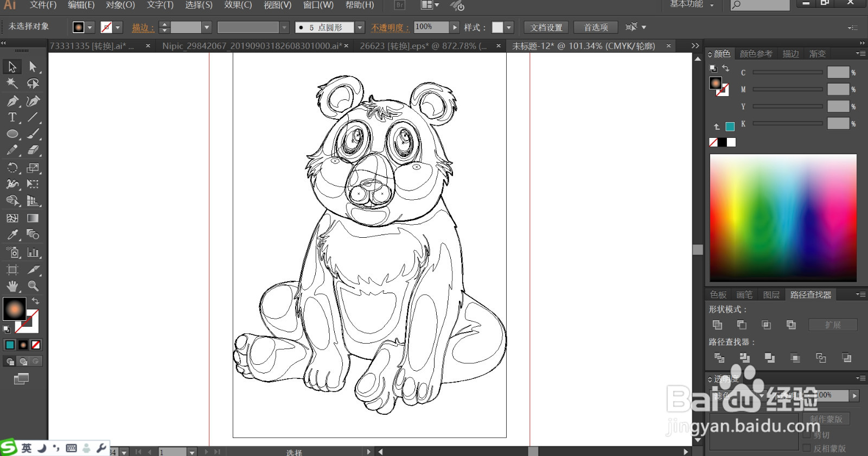
Task: Select the Shape Builder tool
Action: (12, 201)
